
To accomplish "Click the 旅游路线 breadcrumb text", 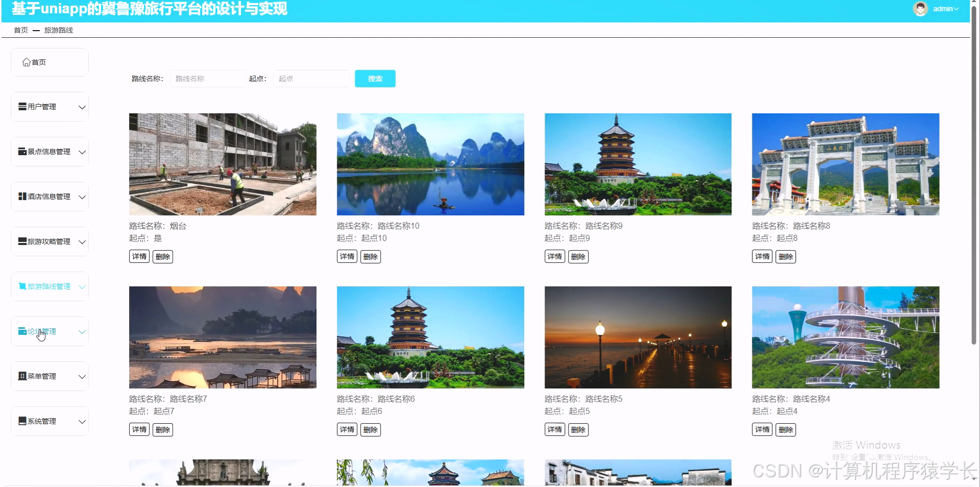I will 59,30.
